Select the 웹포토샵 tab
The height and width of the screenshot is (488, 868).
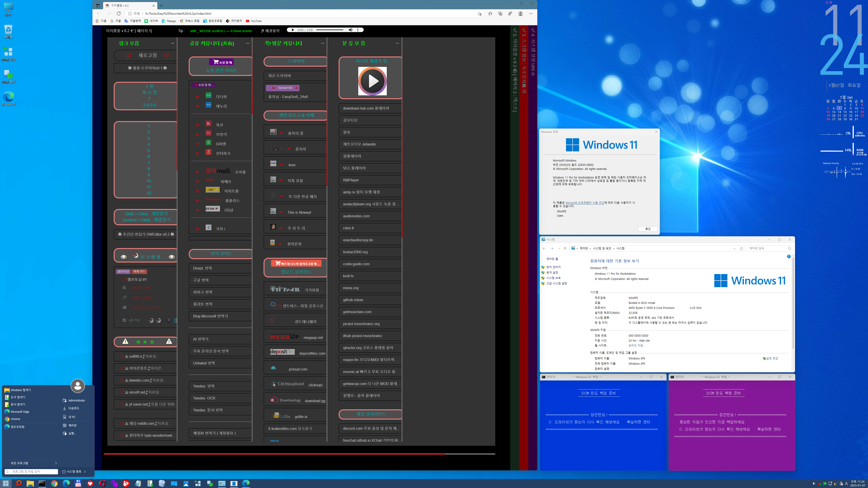tap(123, 271)
